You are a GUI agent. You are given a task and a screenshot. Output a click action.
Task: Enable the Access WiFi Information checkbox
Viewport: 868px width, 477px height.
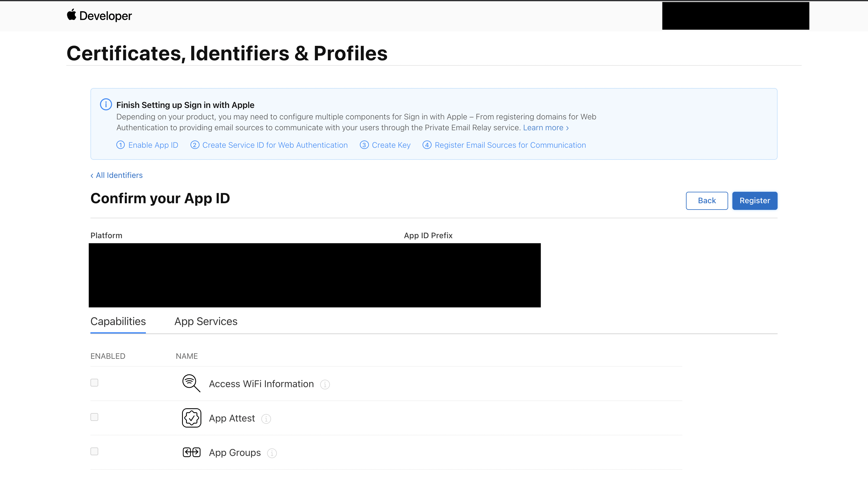[94, 383]
